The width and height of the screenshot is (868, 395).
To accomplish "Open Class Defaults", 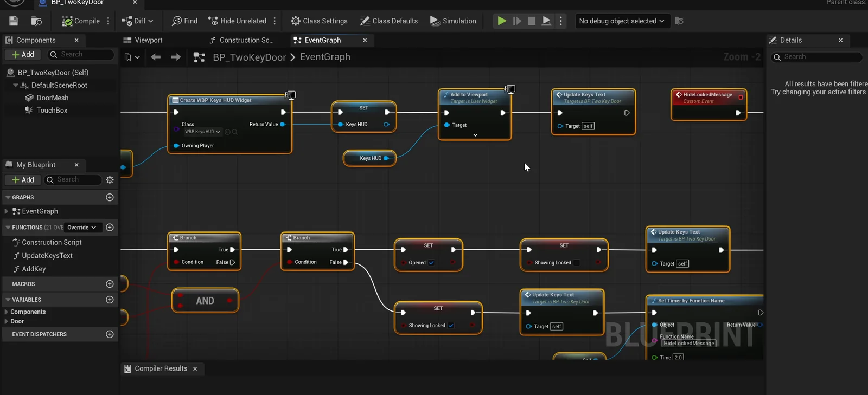I will [389, 21].
